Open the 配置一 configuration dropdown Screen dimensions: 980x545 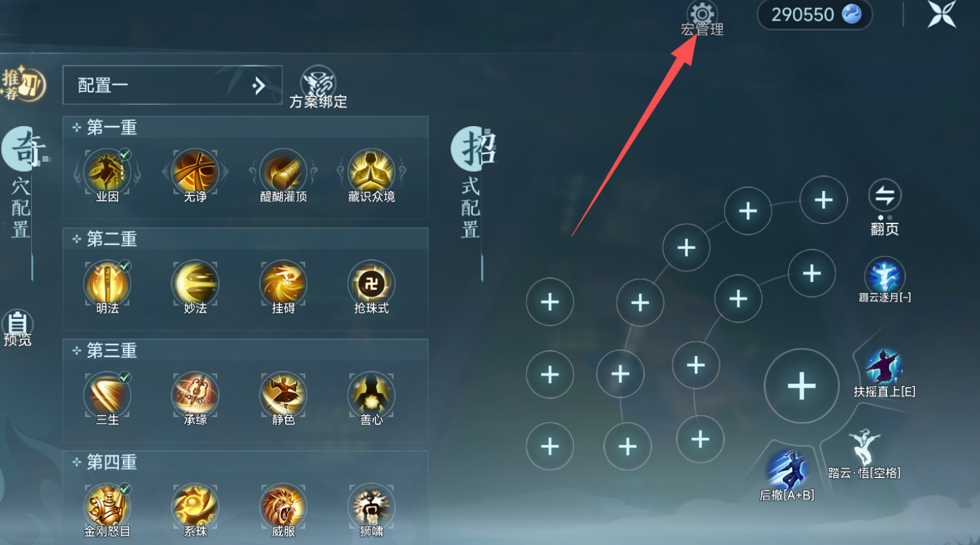172,85
